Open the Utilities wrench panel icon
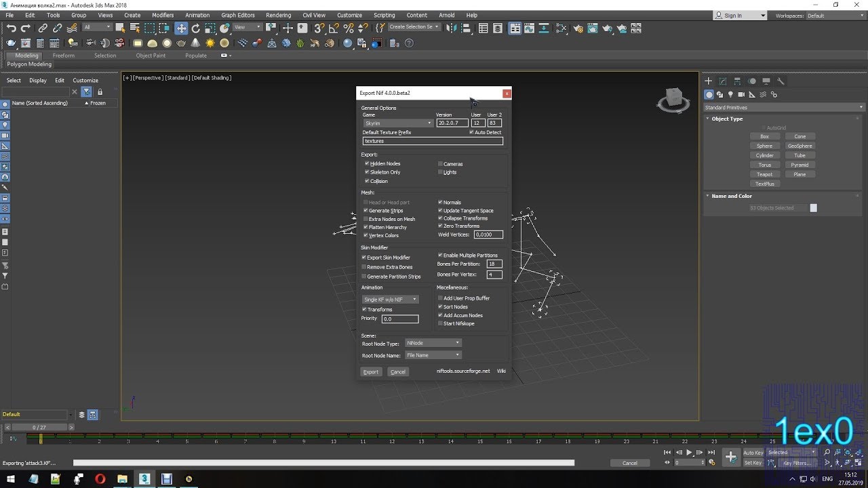The width and height of the screenshot is (868, 488). [781, 81]
